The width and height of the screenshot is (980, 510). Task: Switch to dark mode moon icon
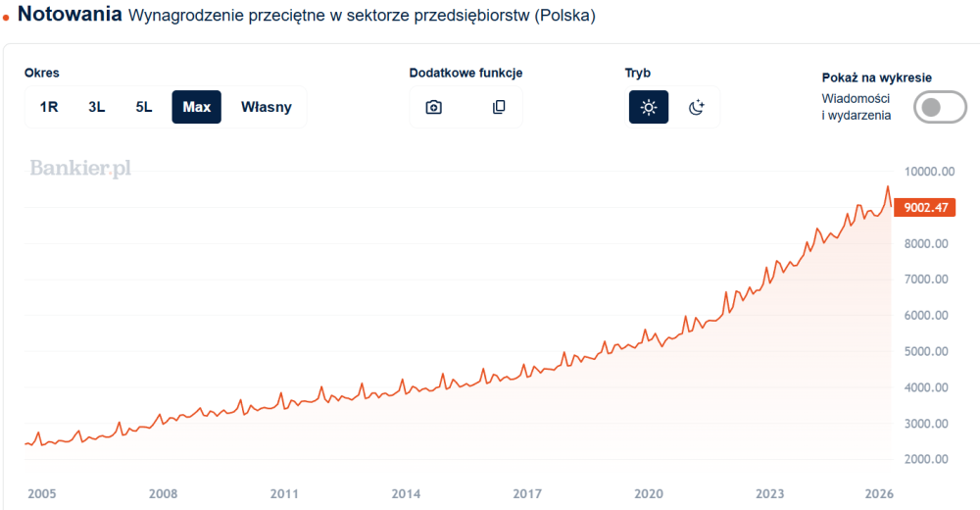[696, 107]
